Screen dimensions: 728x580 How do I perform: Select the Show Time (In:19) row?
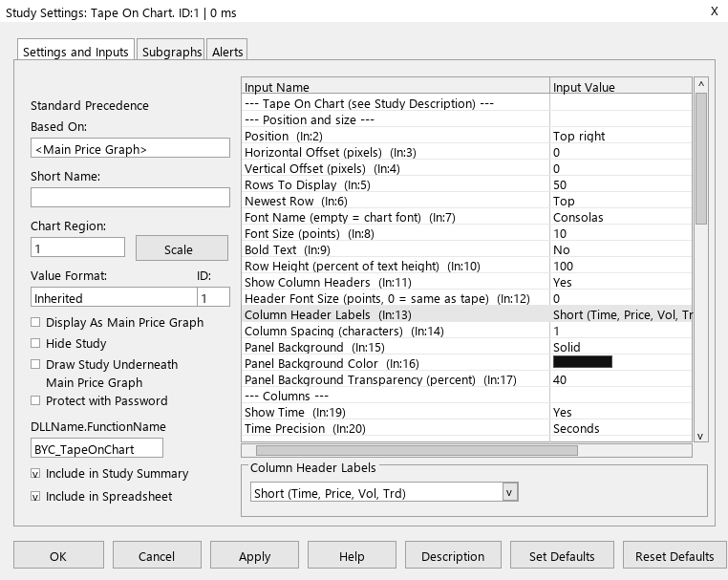(x=466, y=413)
